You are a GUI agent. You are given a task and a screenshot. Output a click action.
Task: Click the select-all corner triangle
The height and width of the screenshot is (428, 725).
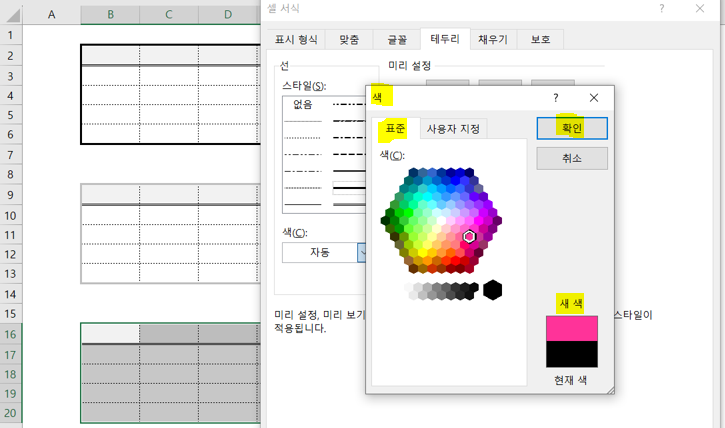click(x=13, y=16)
